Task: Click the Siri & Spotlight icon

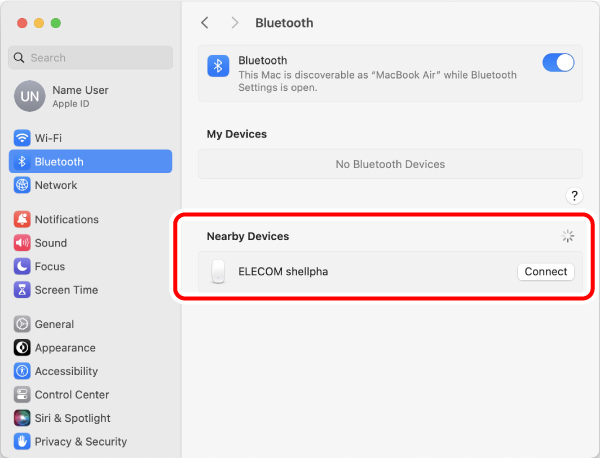Action: coord(22,418)
